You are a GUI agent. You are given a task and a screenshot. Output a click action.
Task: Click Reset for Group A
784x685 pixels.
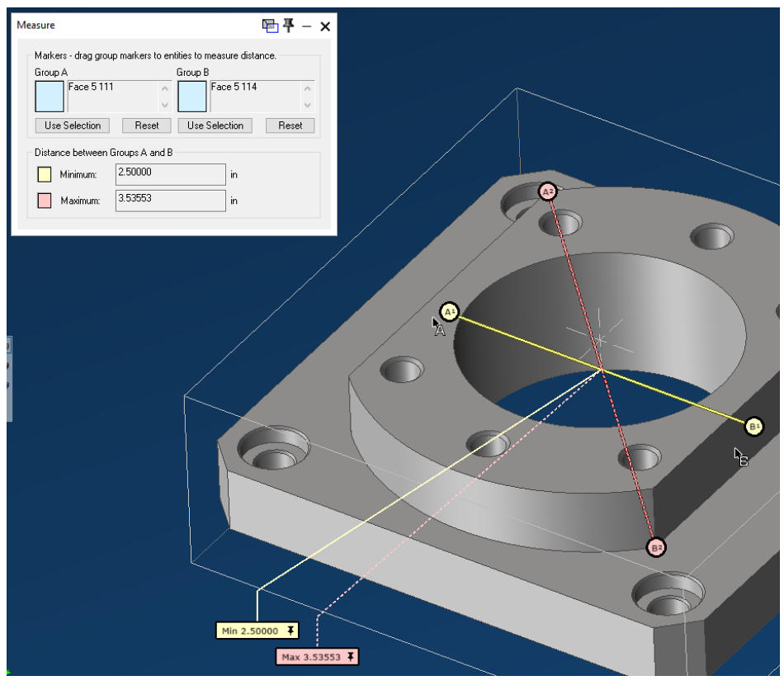(147, 125)
